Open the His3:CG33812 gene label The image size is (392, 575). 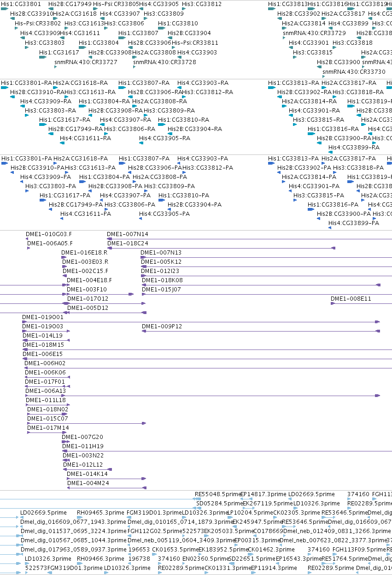click(202, 4)
